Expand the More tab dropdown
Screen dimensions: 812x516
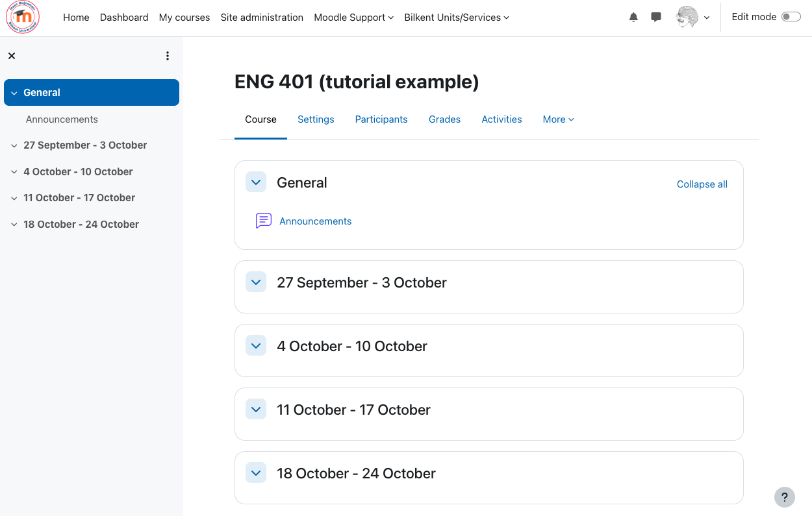click(x=559, y=119)
